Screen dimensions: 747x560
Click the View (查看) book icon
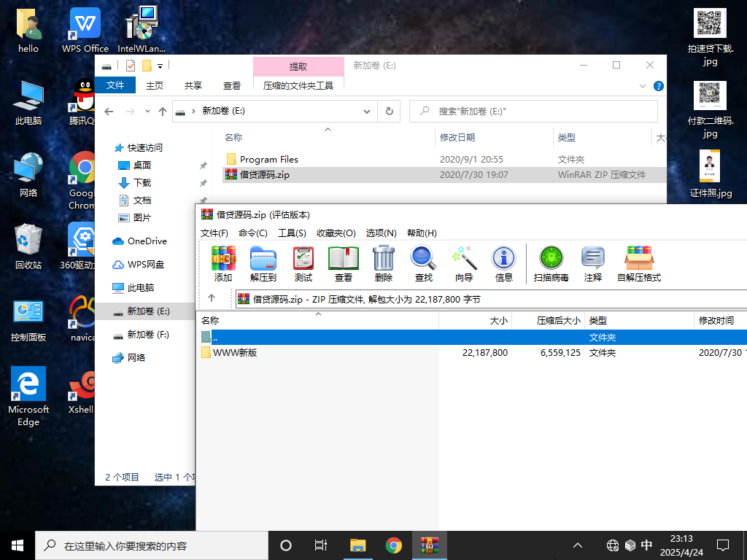pos(344,264)
